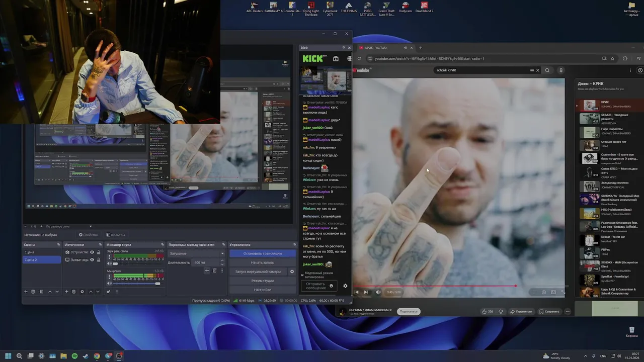Mute Звук раб. стола audio channel
The height and width of the screenshot is (362, 644).
[110, 263]
